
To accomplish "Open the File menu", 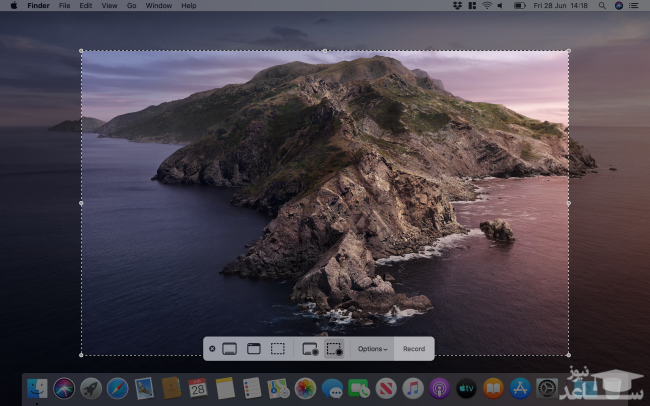I will pos(64,6).
